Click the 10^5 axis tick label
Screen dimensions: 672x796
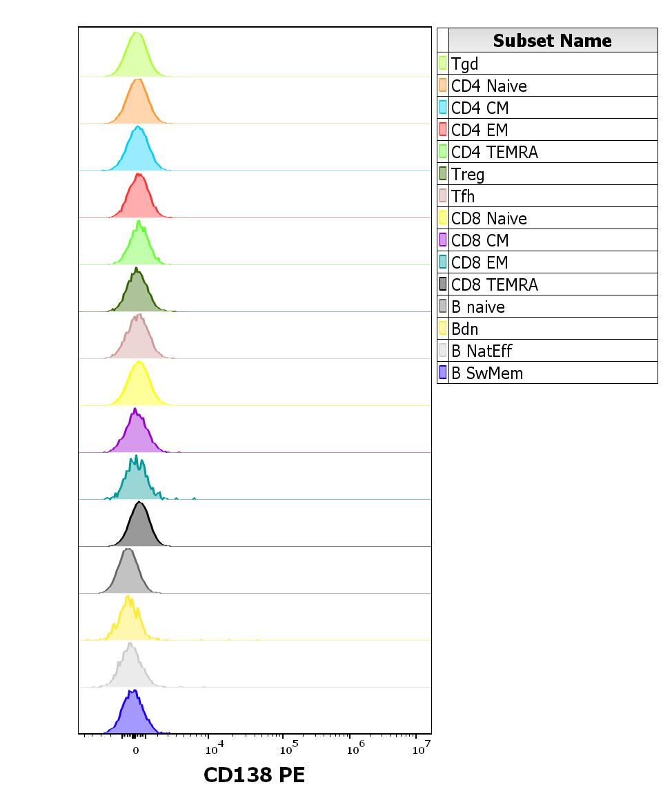[288, 748]
